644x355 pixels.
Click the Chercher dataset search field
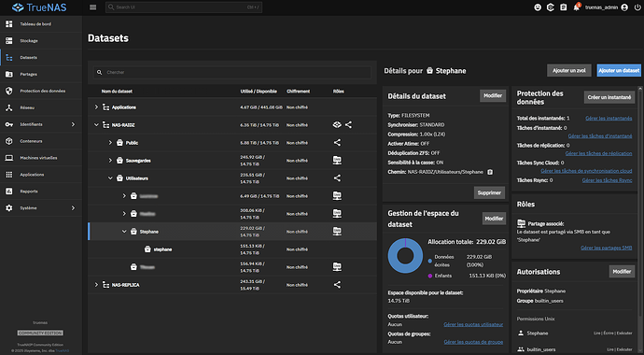tap(232, 72)
